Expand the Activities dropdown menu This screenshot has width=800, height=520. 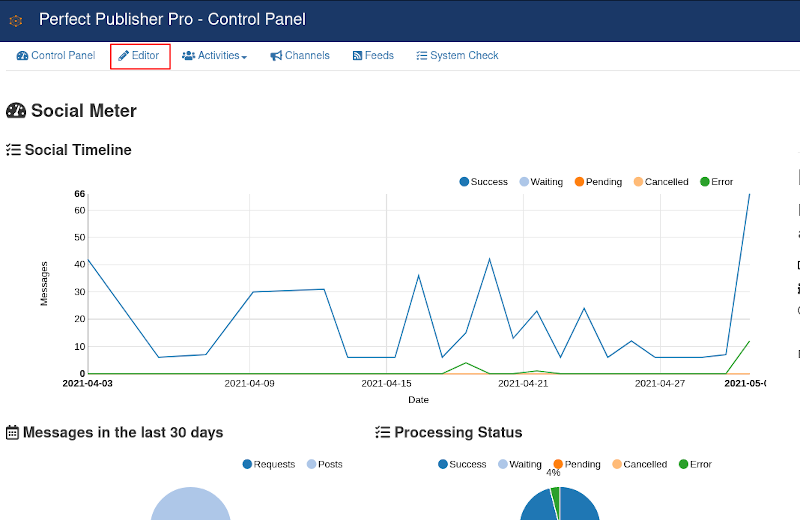215,56
